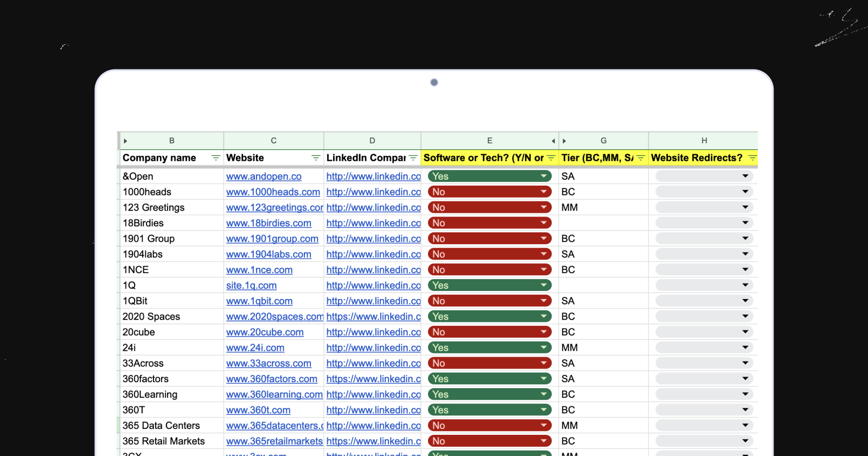The height and width of the screenshot is (456, 868).
Task: Open filter icon on Tier header
Action: [640, 158]
